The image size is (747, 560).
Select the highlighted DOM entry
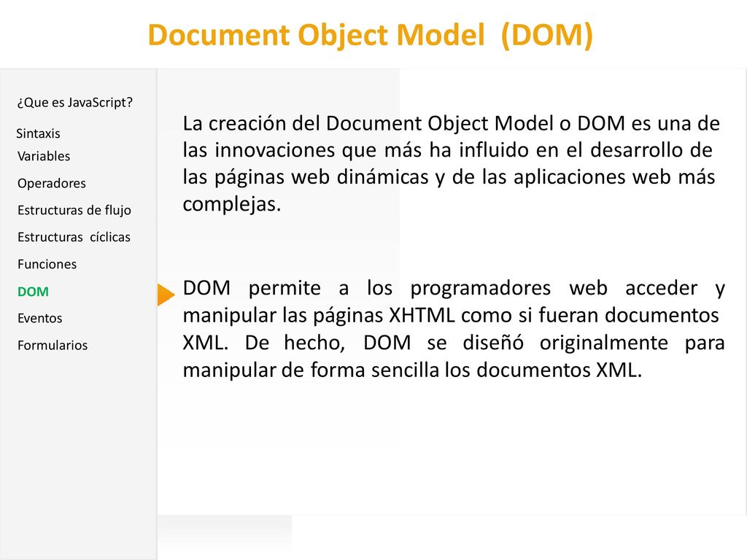tap(33, 292)
